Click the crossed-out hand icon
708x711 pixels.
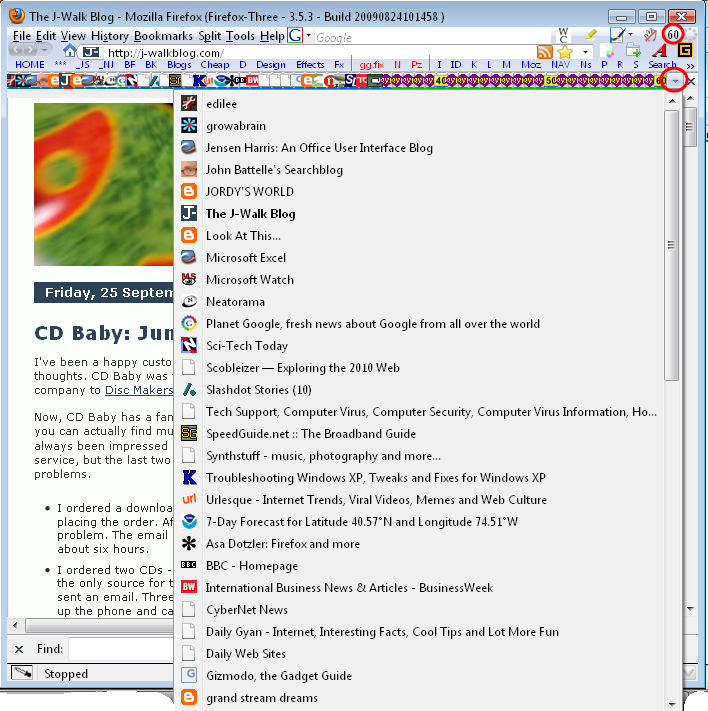coord(650,34)
